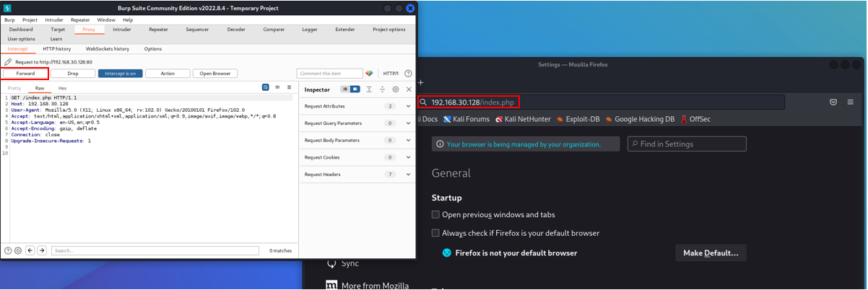Go to previous search match arrow
The height and width of the screenshot is (290, 868).
(x=30, y=250)
